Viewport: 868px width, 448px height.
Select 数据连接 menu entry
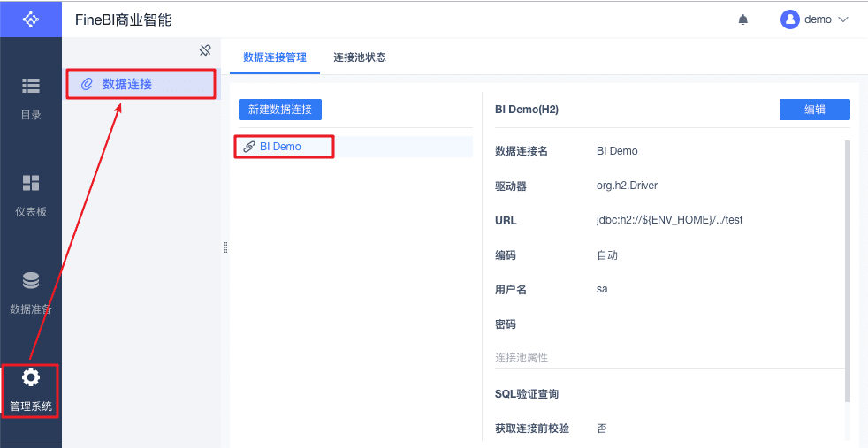141,84
